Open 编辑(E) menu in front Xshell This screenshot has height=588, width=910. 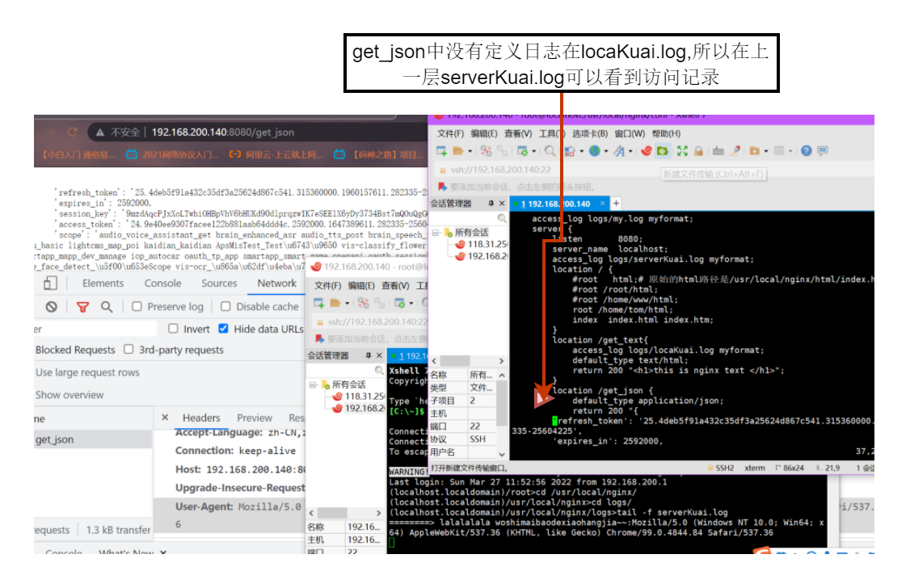(x=484, y=133)
